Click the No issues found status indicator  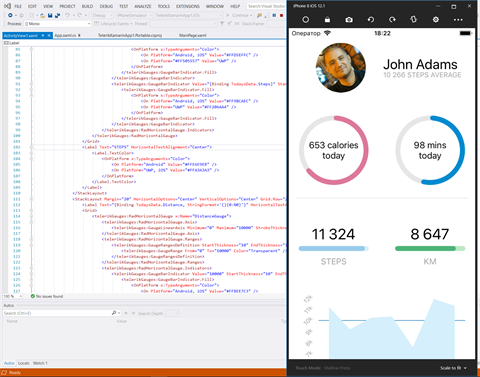coord(47,296)
